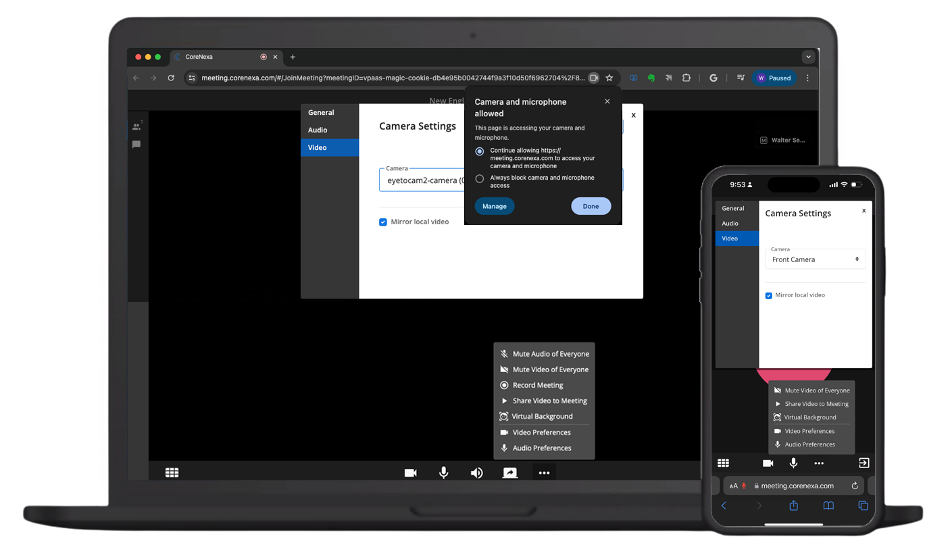This screenshot has height=560, width=950.
Task: Select Video tab in laptop settings
Action: coord(330,147)
